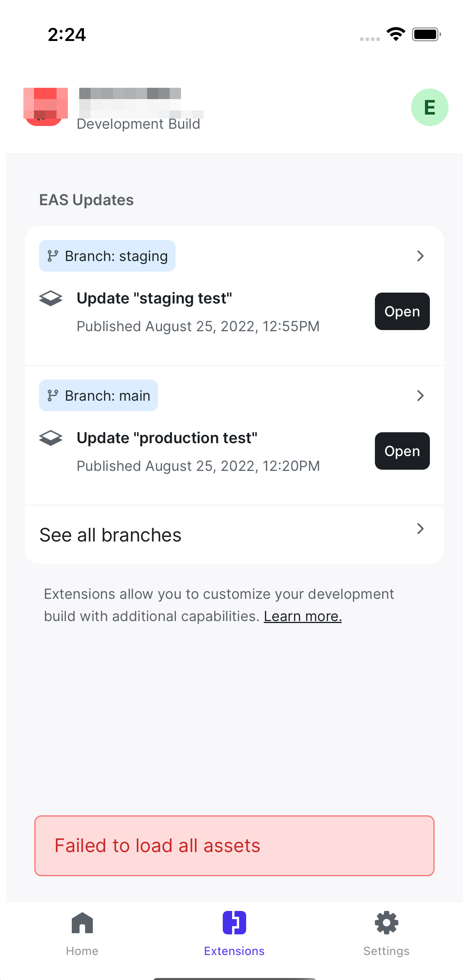This screenshot has width=465, height=980.
Task: Tap the Extensions puzzle icon
Action: coord(234,922)
